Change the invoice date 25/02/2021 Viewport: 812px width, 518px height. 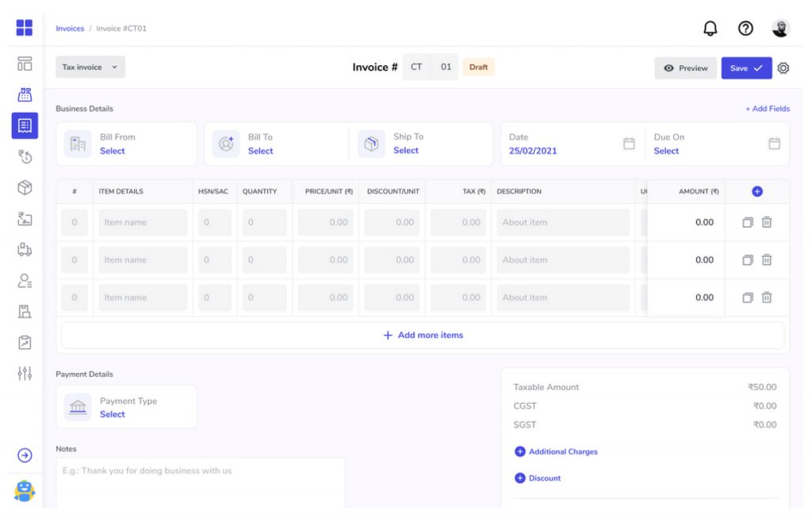(x=533, y=151)
